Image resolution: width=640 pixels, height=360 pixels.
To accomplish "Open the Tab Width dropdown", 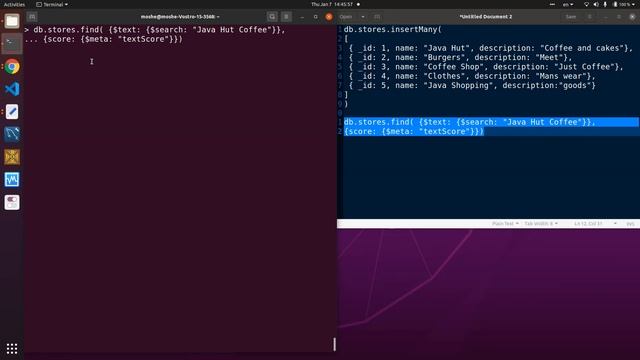I will [x=541, y=224].
